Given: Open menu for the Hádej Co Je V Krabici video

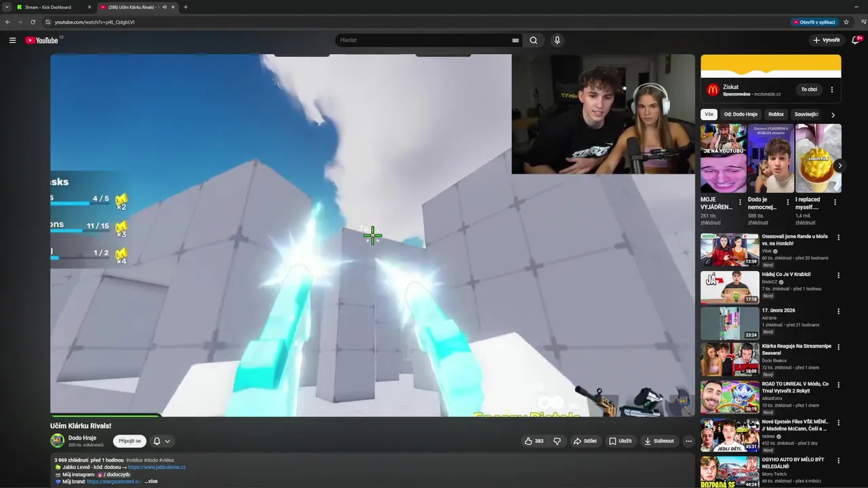Looking at the screenshot, I should [x=838, y=275].
